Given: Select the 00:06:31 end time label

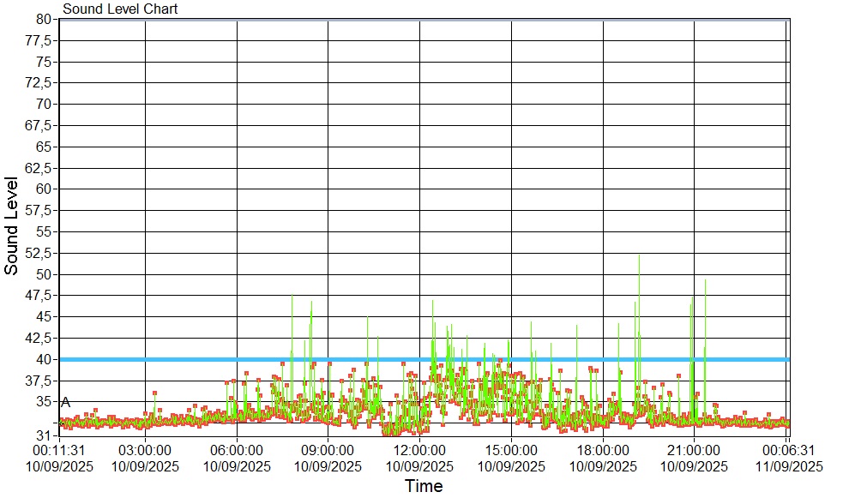Looking at the screenshot, I should pyautogui.click(x=788, y=449).
